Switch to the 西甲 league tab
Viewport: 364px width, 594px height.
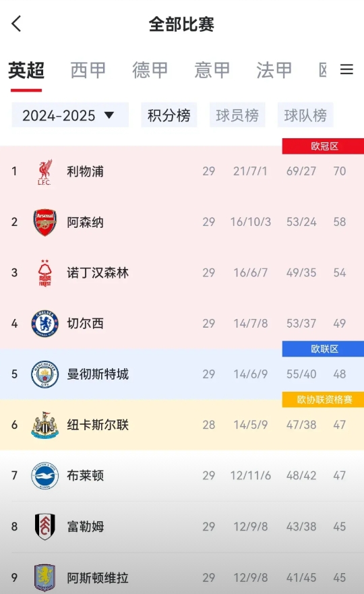(88, 70)
